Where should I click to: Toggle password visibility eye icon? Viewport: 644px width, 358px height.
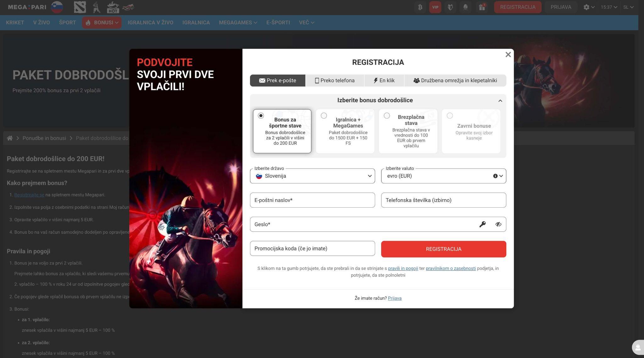click(x=498, y=224)
